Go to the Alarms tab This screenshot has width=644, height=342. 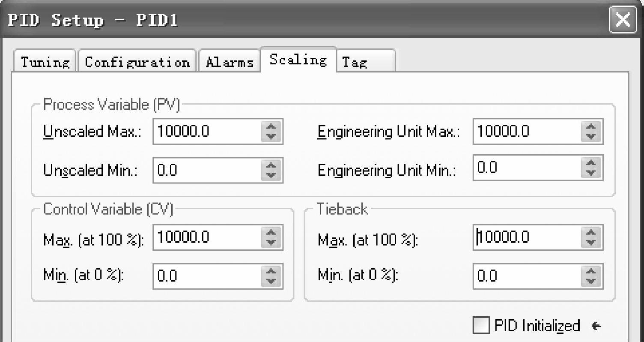click(x=230, y=63)
